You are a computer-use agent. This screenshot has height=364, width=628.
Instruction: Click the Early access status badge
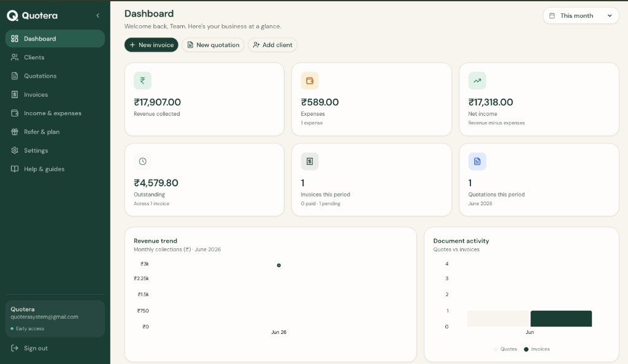point(27,329)
